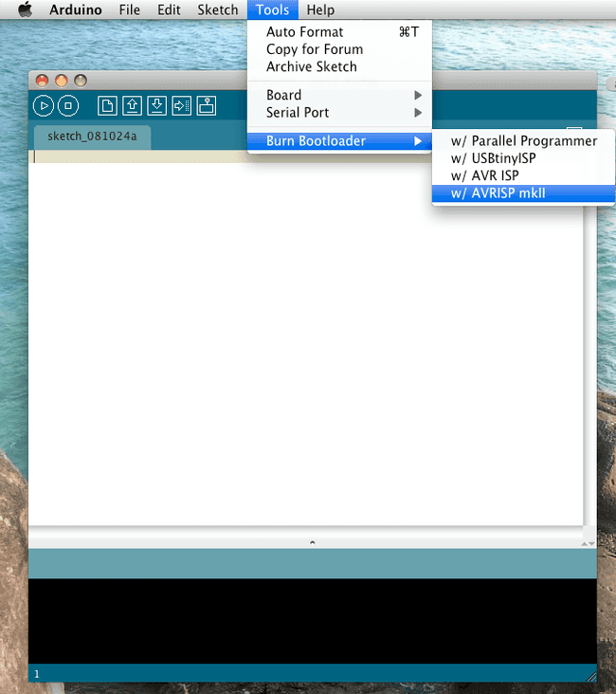Click the Open sketch up-arrow icon
Image resolution: width=616 pixels, height=694 pixels.
pos(133,106)
